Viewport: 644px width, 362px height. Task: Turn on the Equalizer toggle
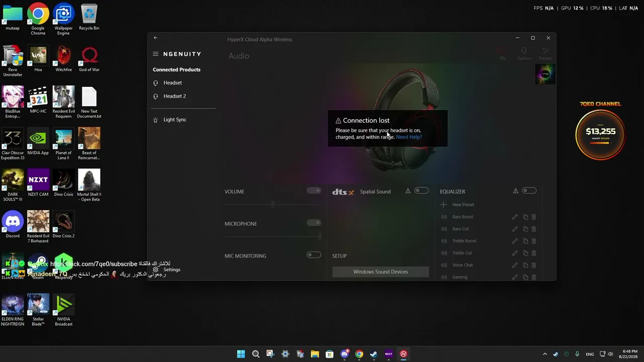(529, 191)
